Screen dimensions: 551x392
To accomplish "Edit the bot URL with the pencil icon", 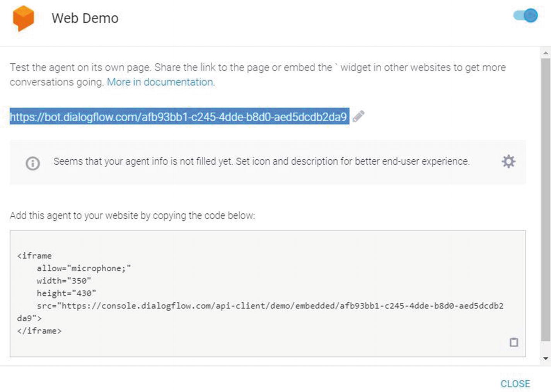I will 358,116.
